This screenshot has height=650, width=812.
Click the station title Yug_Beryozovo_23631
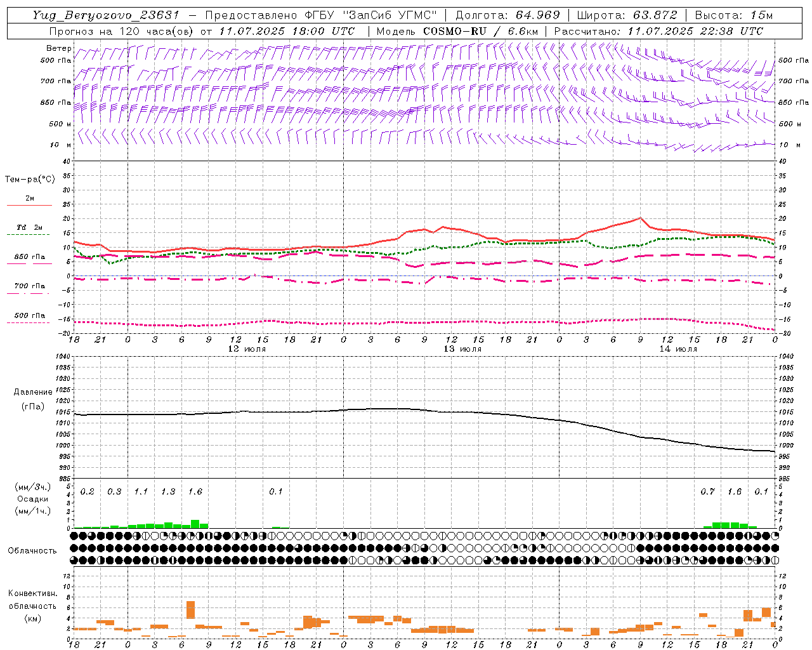pos(106,15)
